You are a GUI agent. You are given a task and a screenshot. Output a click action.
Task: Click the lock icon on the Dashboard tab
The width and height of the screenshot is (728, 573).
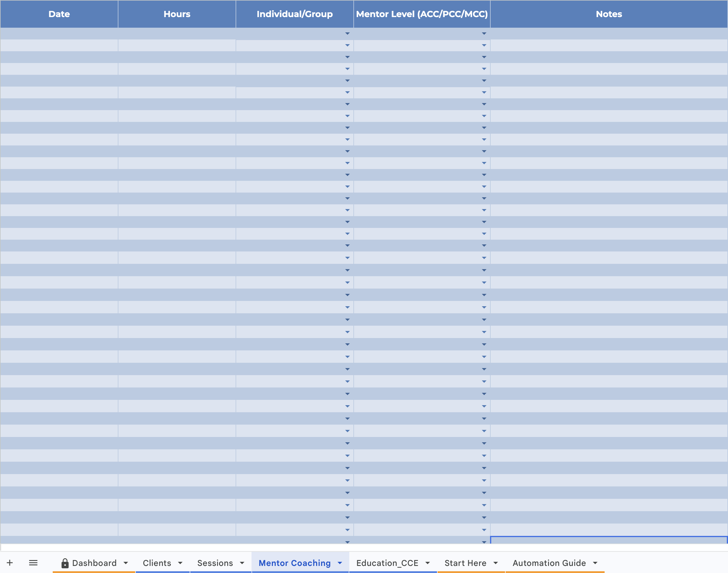(x=65, y=563)
